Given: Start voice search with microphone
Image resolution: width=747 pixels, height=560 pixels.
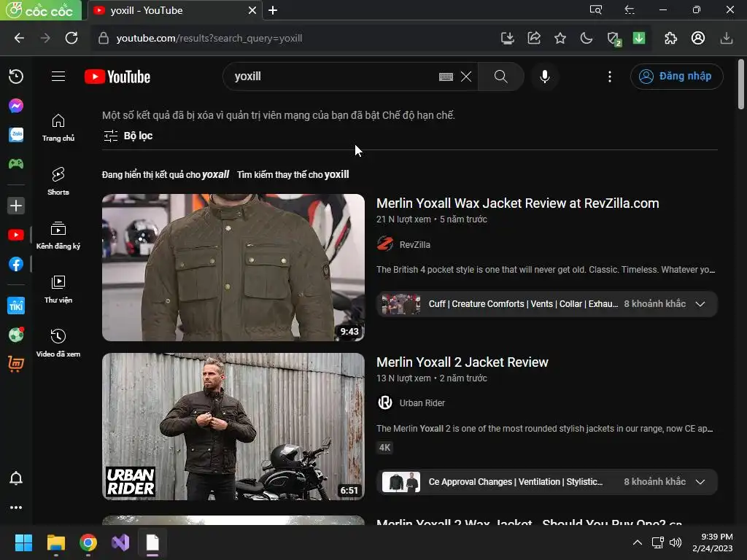Looking at the screenshot, I should click(544, 77).
